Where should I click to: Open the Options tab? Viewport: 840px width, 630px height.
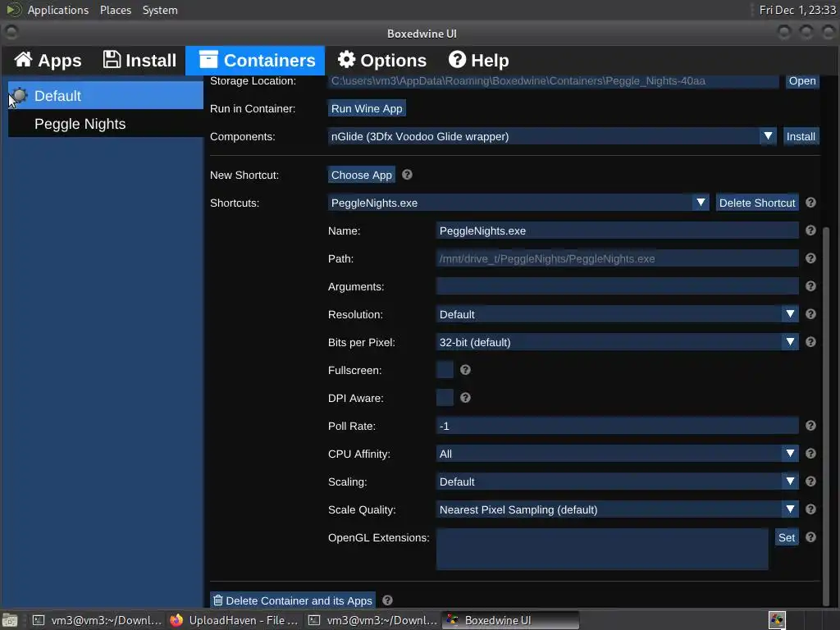pyautogui.click(x=382, y=61)
